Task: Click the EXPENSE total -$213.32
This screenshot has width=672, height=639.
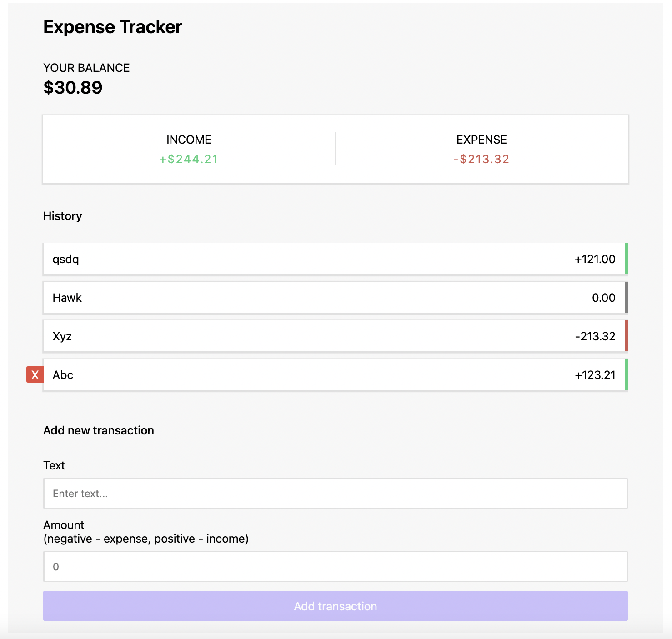Action: click(x=481, y=160)
